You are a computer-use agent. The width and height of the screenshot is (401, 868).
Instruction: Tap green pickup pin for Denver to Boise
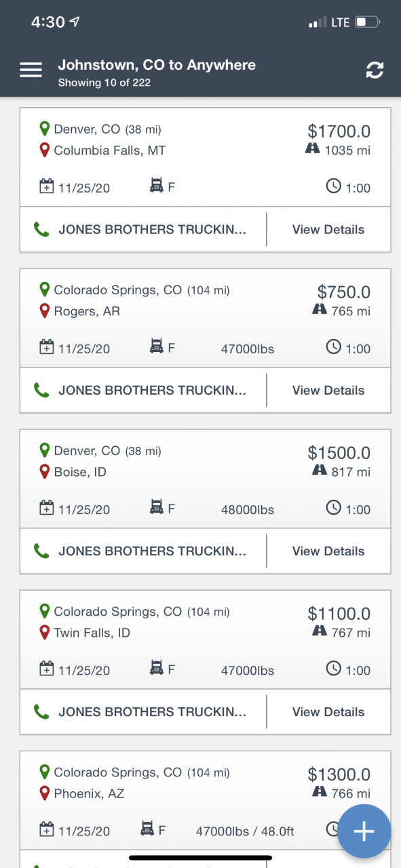click(45, 450)
